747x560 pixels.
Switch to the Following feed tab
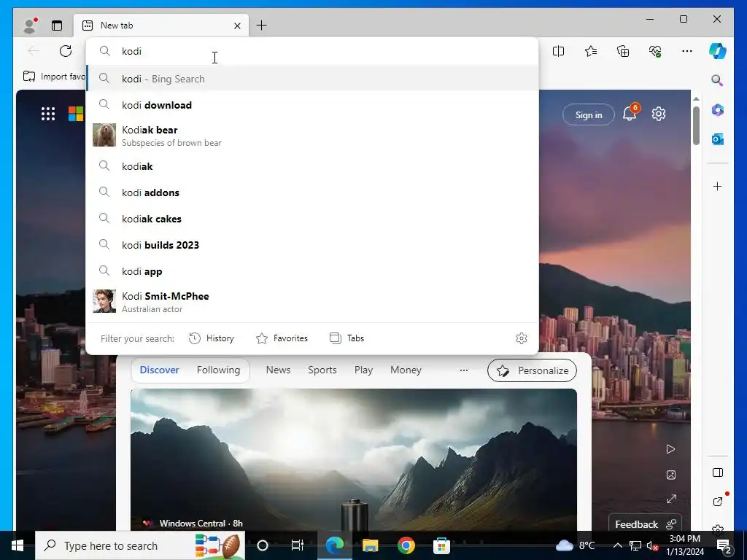219,370
